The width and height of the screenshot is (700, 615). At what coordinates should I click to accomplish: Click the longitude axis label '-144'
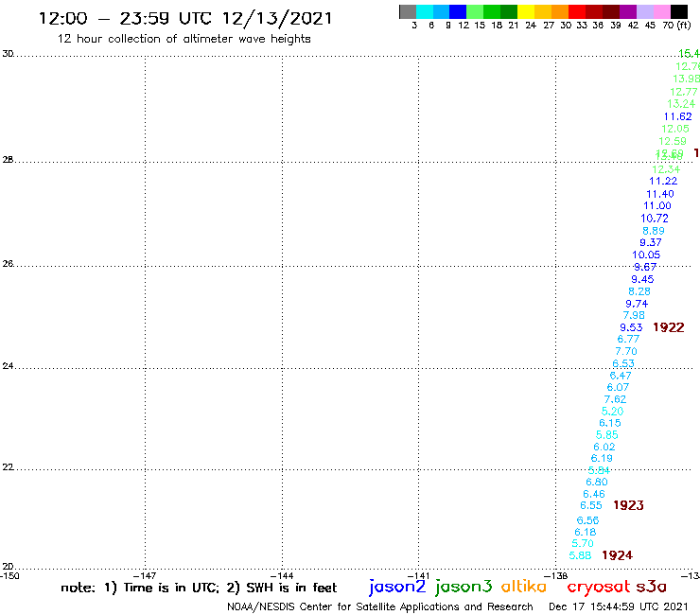click(x=282, y=576)
